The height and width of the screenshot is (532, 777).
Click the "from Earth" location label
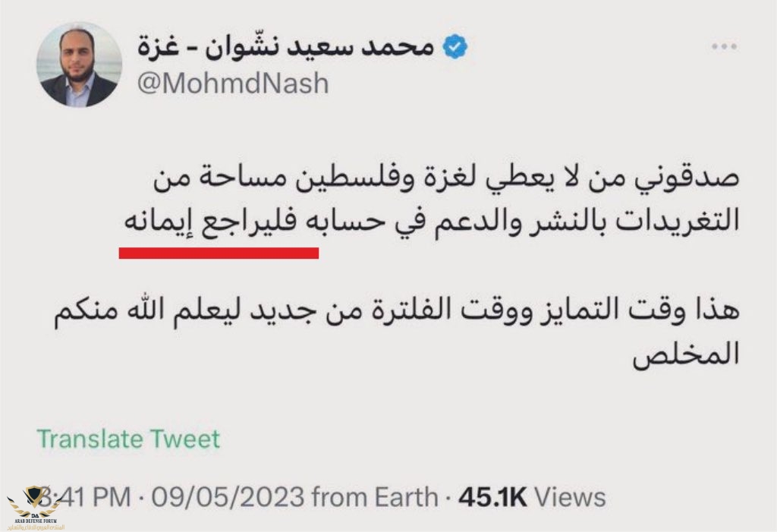coord(375,497)
